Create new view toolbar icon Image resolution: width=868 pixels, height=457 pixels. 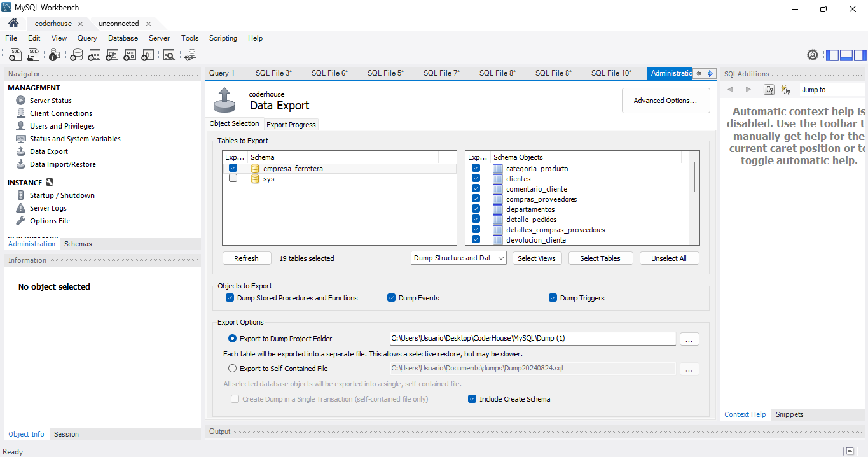pyautogui.click(x=112, y=55)
